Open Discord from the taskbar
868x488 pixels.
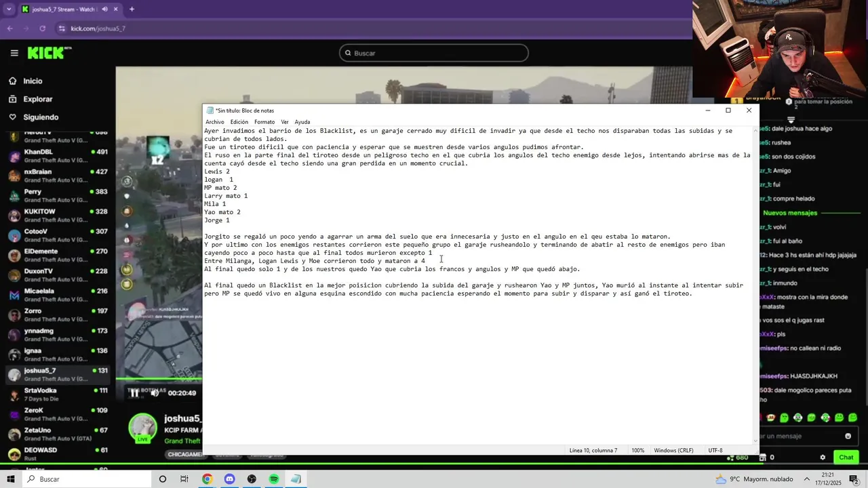[229, 479]
